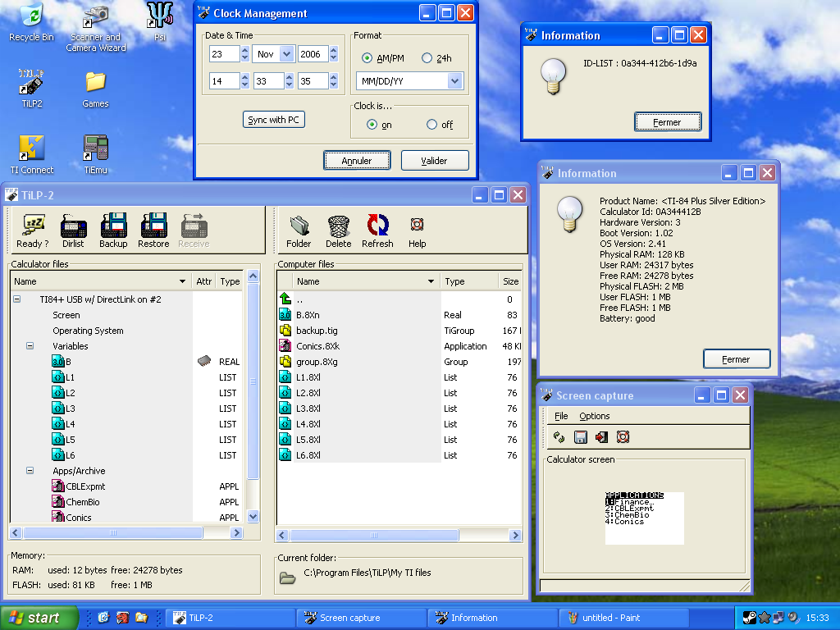Click the Type column header in Computer files
Image resolution: width=840 pixels, height=630 pixels.
469,281
